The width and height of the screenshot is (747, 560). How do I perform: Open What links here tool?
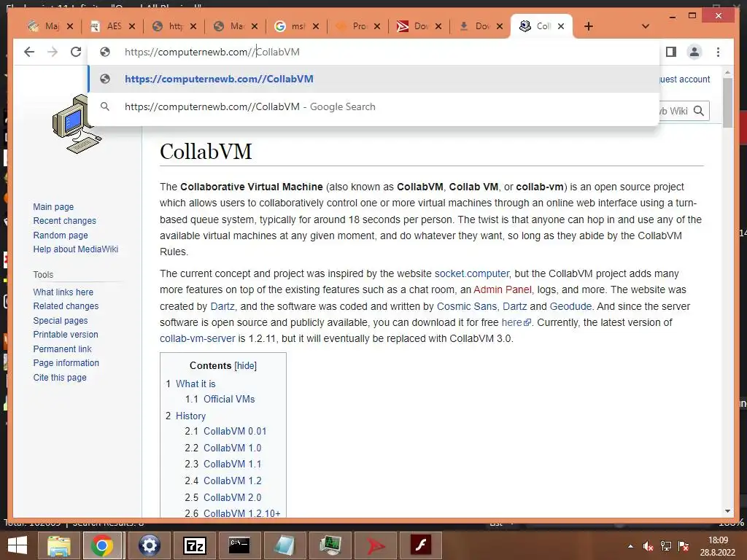(x=63, y=292)
